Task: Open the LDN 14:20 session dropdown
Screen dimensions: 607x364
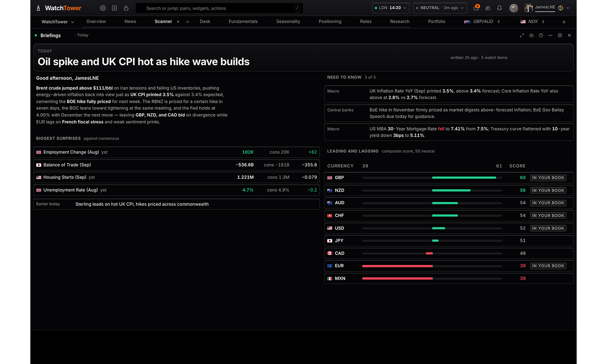Action: click(391, 8)
